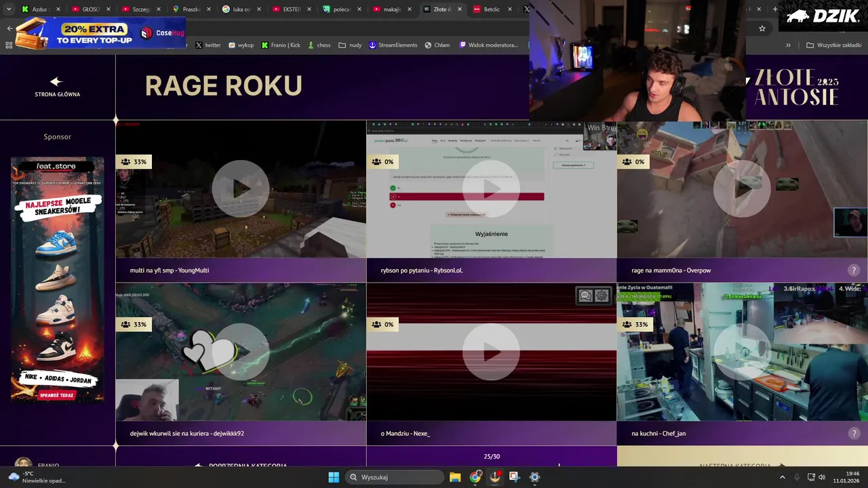
Task: Open the wykop bookmark
Action: (241, 45)
